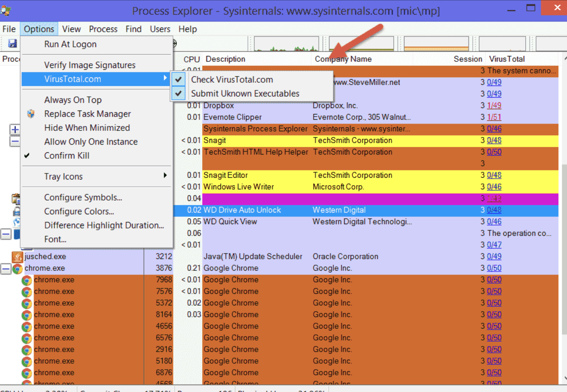The width and height of the screenshot is (567, 392).
Task: Open the 0/49 result for Java Update Scheduler
Action: tap(494, 256)
